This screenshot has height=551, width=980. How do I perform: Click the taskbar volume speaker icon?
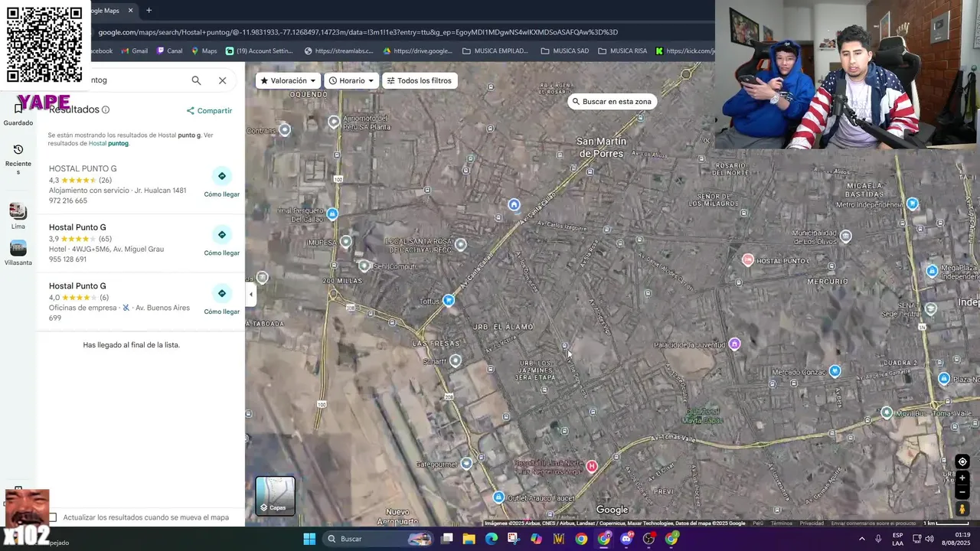[929, 539]
